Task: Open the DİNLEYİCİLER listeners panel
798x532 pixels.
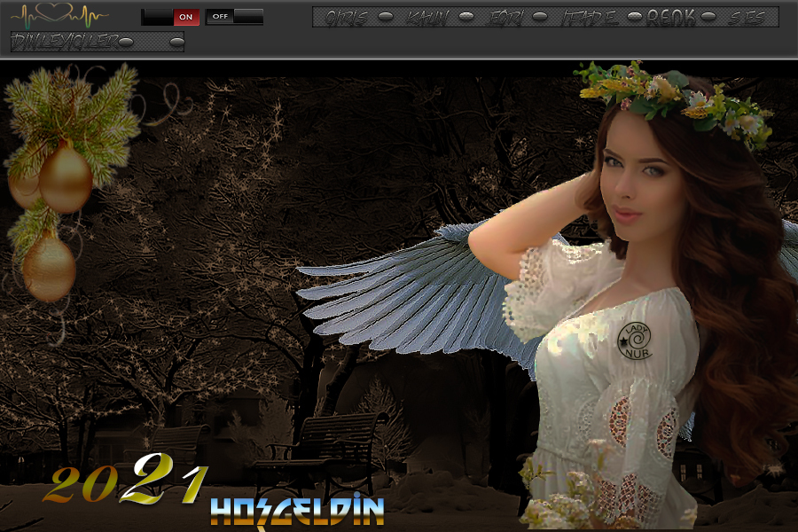Action: tap(66, 39)
